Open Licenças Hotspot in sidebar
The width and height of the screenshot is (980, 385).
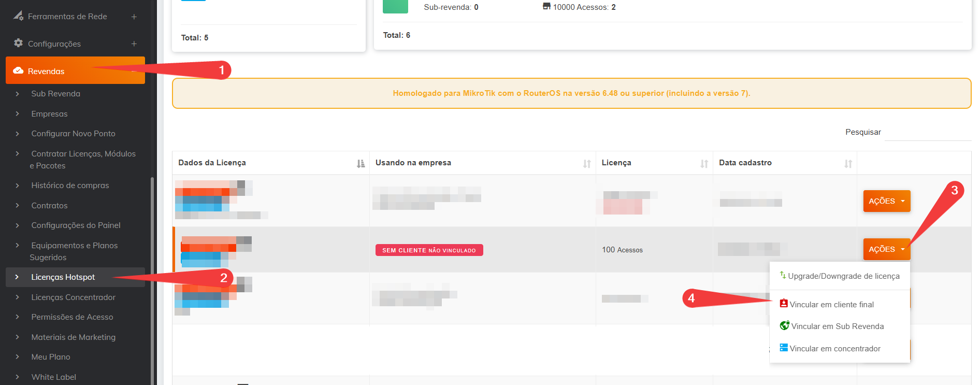[x=63, y=277]
